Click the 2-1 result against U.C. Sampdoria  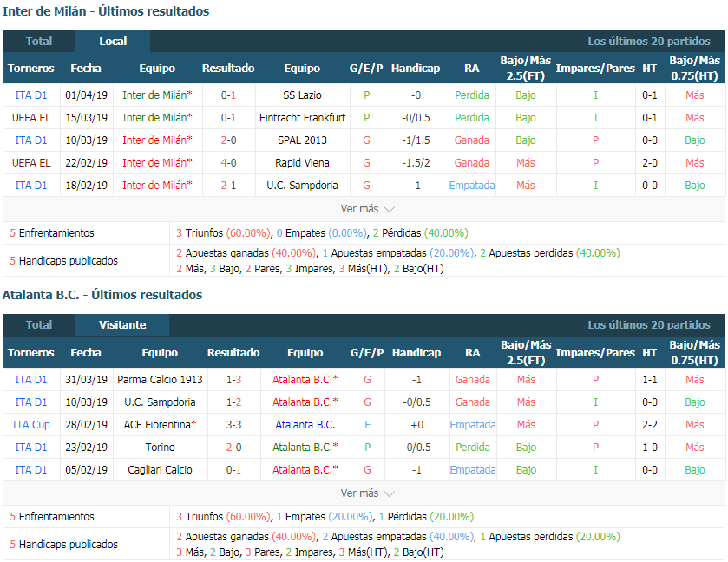tap(228, 186)
